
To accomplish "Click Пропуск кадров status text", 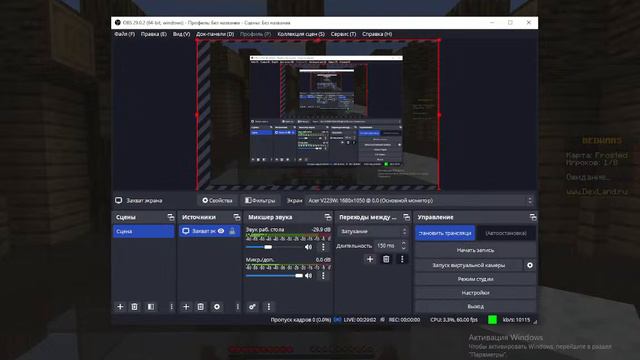I will pyautogui.click(x=300, y=320).
